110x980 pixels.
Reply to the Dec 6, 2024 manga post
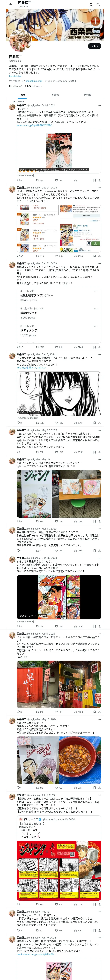19,423
